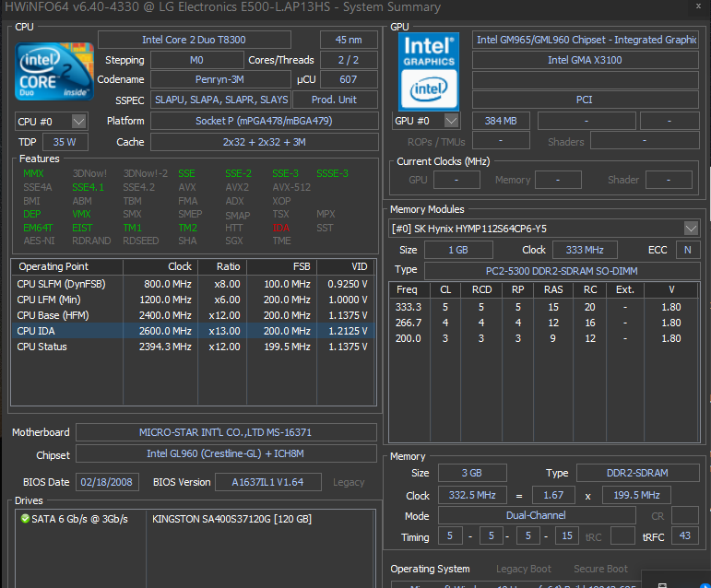Viewport: 711px width, 588px height.
Task: Click the DDR2-SDRAM memory type field
Action: tap(637, 473)
